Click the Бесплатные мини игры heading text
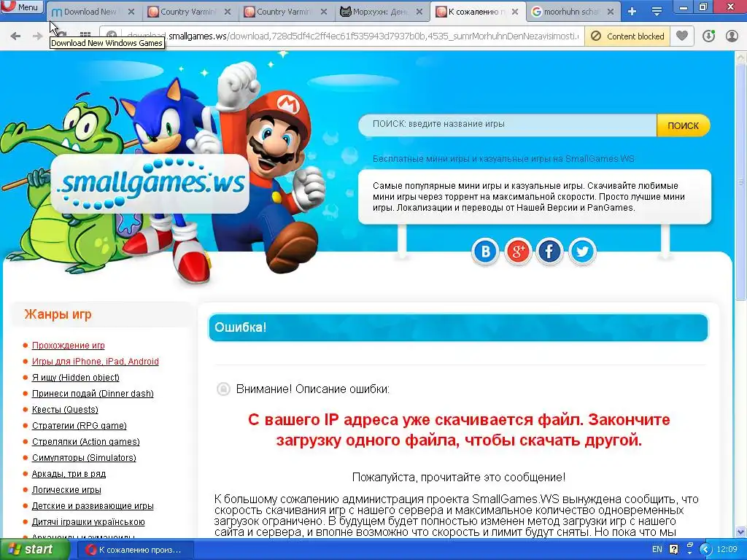The height and width of the screenshot is (560, 747). click(503, 158)
